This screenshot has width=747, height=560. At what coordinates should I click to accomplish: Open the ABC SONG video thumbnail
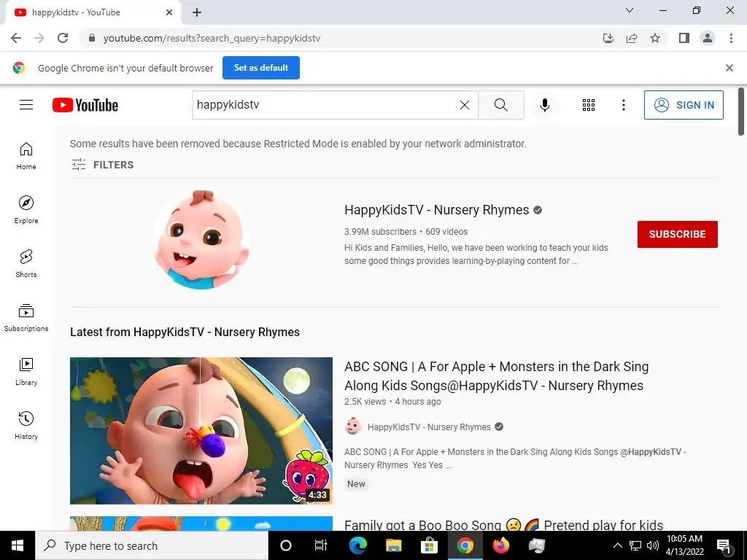point(201,431)
